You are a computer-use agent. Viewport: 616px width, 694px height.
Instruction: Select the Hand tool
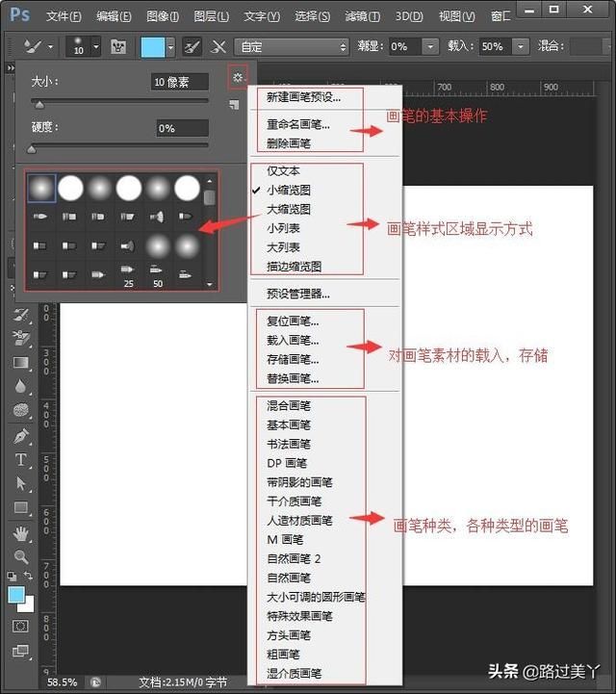click(21, 534)
